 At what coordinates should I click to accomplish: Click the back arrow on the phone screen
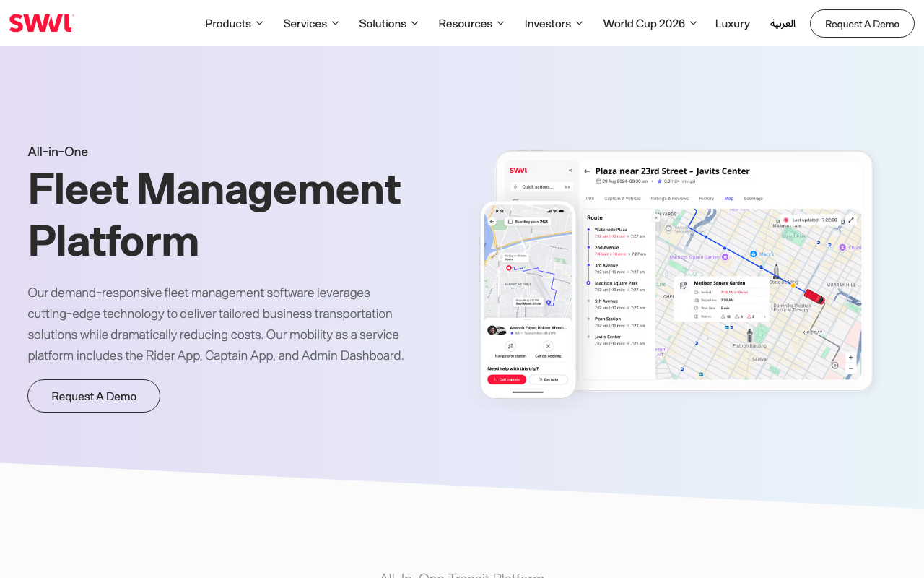click(492, 222)
